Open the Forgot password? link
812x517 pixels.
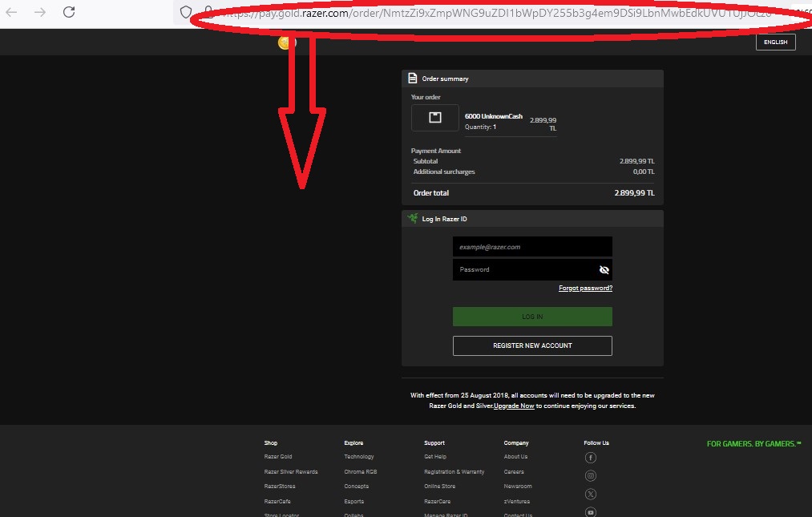[x=585, y=289]
